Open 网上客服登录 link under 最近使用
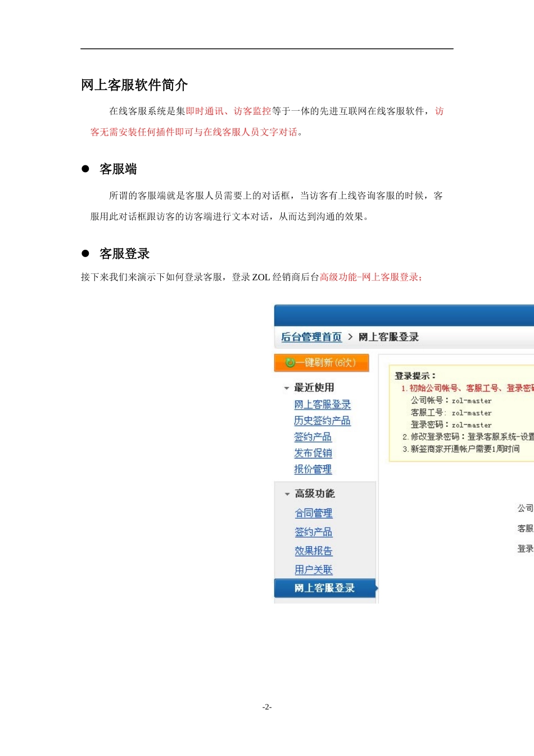This screenshot has width=534, height=756. pos(322,404)
